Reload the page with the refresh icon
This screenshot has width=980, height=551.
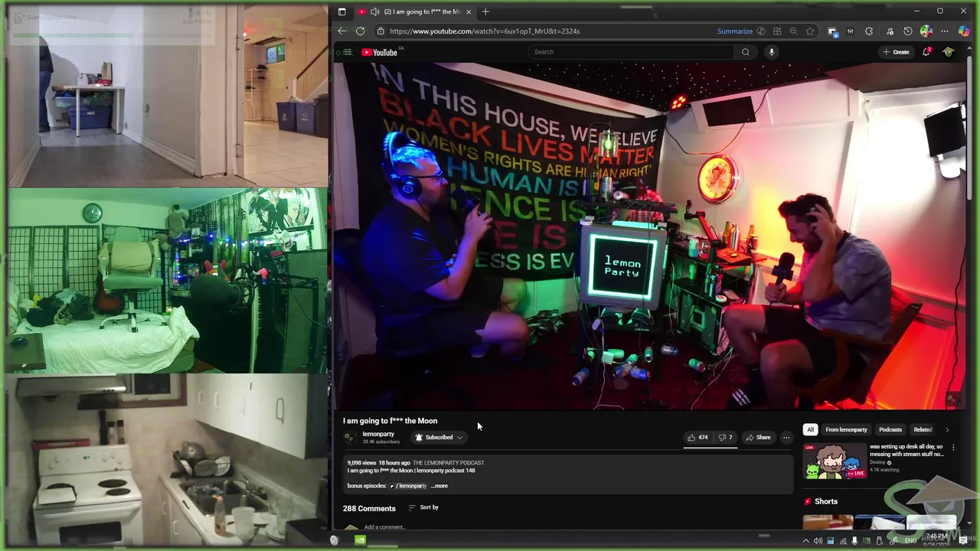360,31
